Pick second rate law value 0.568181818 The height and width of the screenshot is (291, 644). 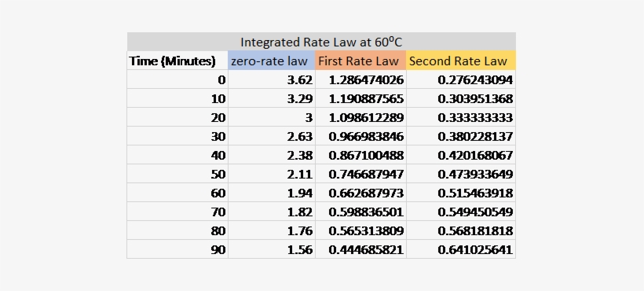click(x=461, y=231)
